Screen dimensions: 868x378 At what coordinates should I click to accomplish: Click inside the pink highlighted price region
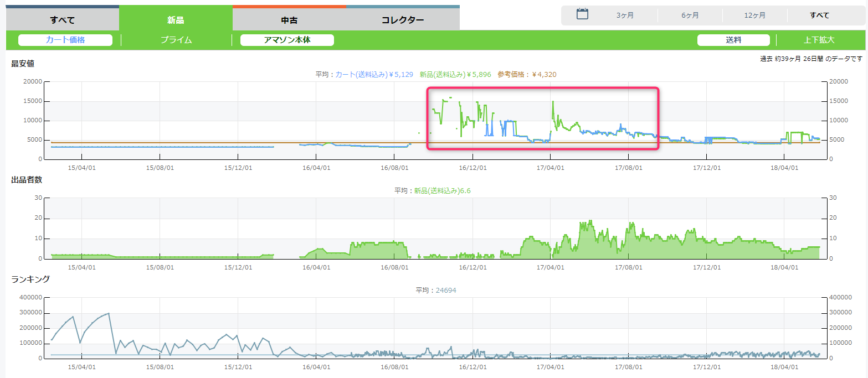[542, 118]
